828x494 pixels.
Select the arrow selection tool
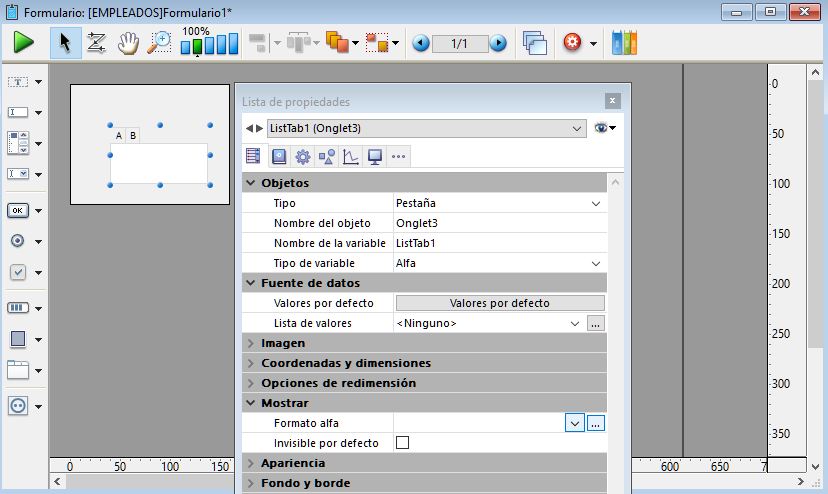[x=66, y=43]
